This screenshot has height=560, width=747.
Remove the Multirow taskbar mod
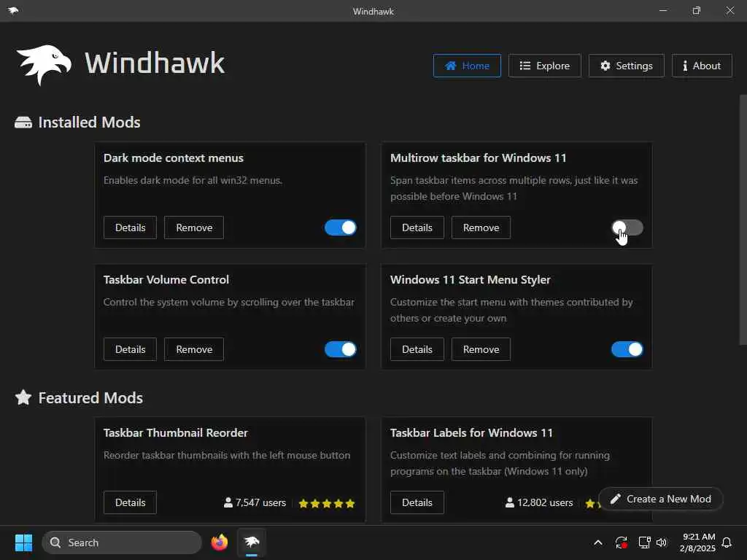pos(481,227)
